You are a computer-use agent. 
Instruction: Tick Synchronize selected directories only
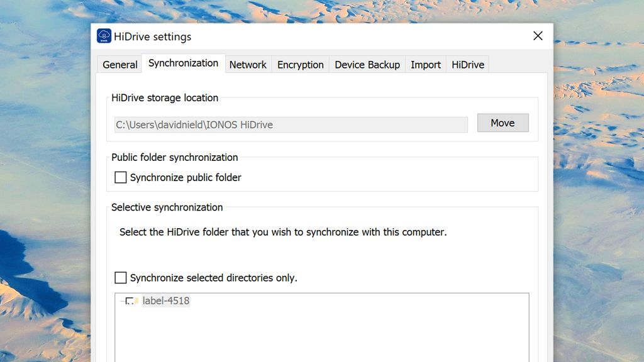(121, 278)
